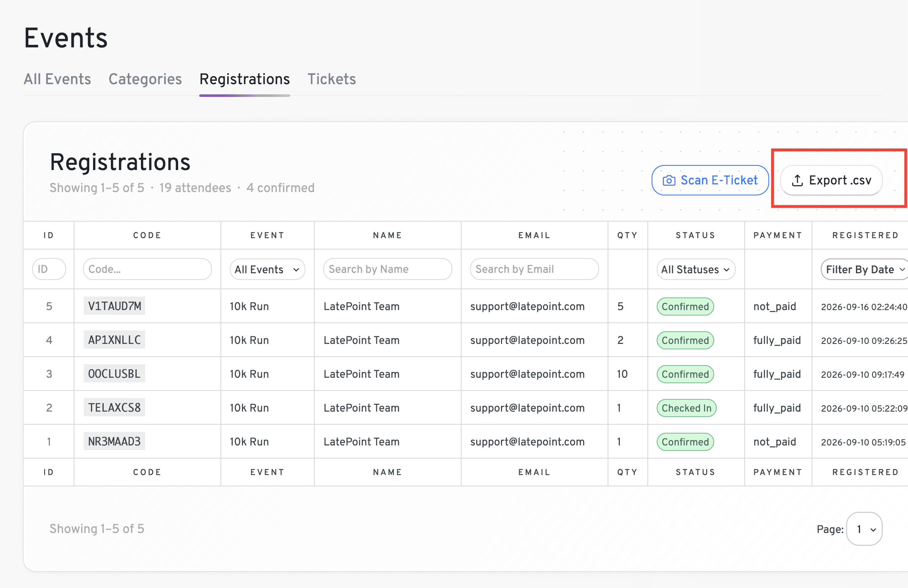Click the date 2026-09-10 09:17:49
The width and height of the screenshot is (908, 588).
[863, 374]
